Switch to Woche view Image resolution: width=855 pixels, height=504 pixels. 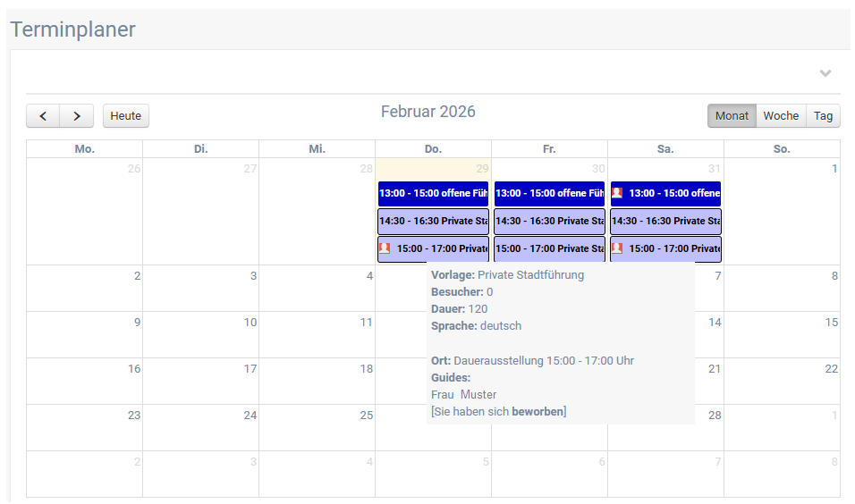pyautogui.click(x=781, y=116)
